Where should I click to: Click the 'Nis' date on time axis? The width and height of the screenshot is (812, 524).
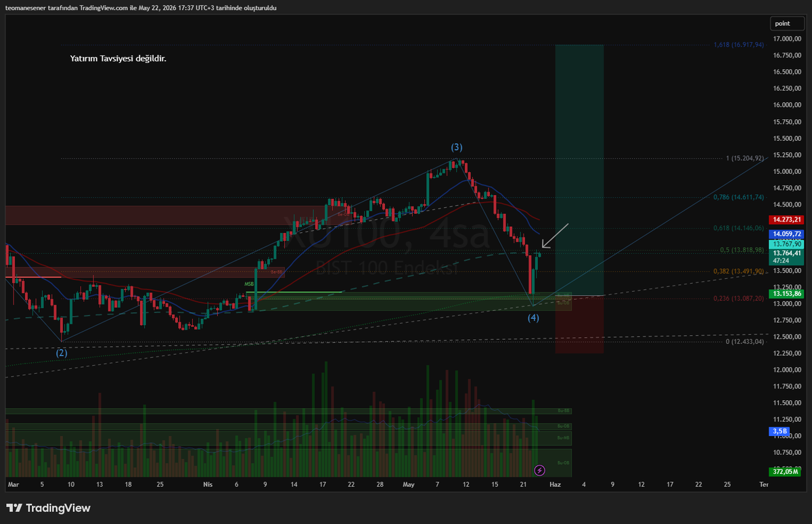point(208,485)
